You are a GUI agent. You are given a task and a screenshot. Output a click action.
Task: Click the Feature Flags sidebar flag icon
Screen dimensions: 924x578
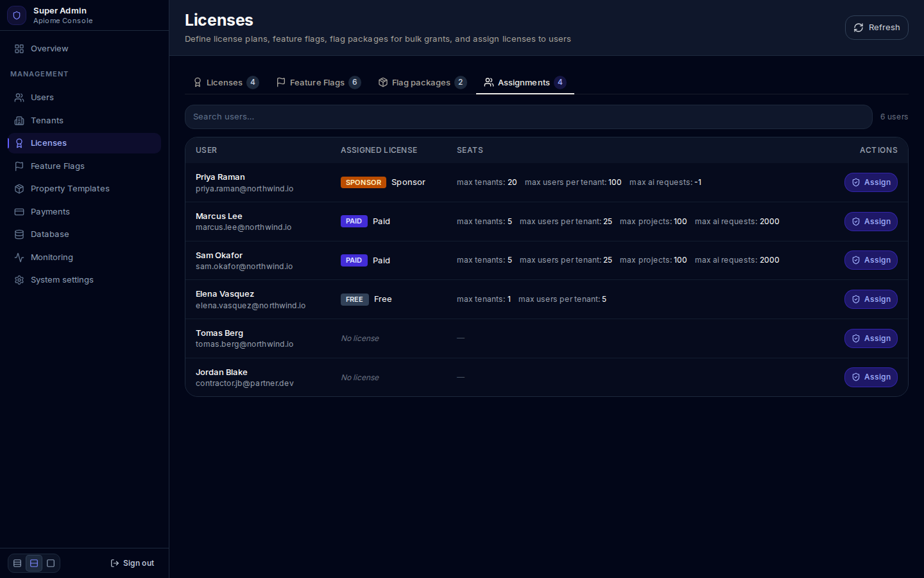coord(19,166)
